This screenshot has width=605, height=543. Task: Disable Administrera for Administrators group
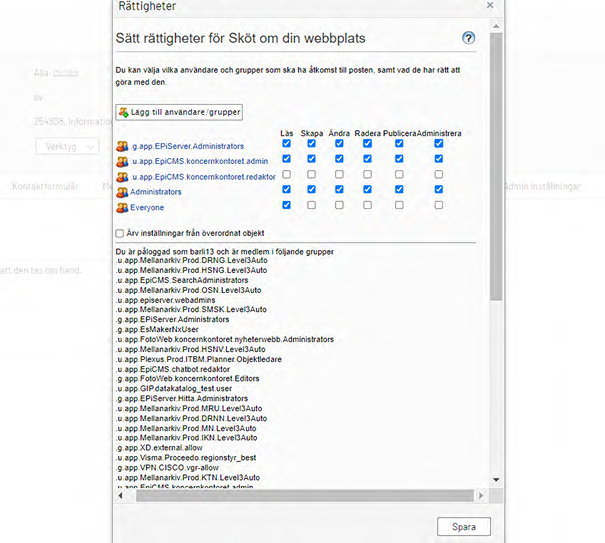[x=438, y=190]
